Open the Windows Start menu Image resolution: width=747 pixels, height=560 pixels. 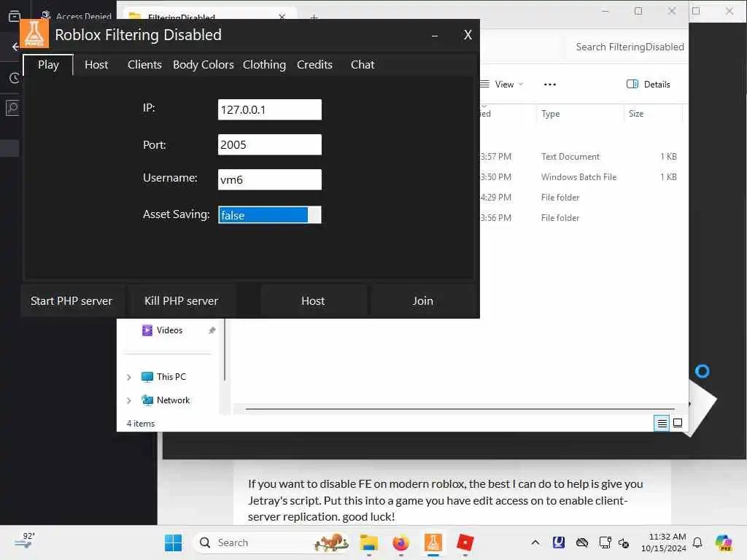(x=173, y=542)
